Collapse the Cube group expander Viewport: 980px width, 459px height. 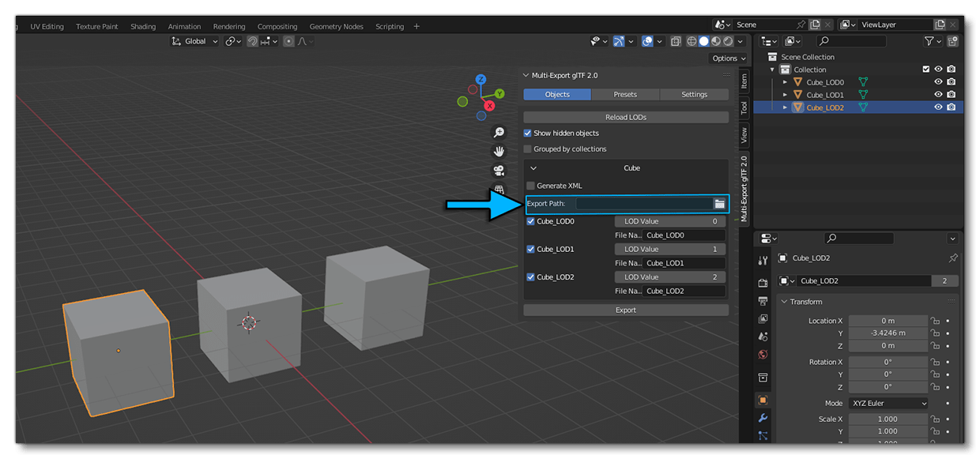[x=533, y=168]
